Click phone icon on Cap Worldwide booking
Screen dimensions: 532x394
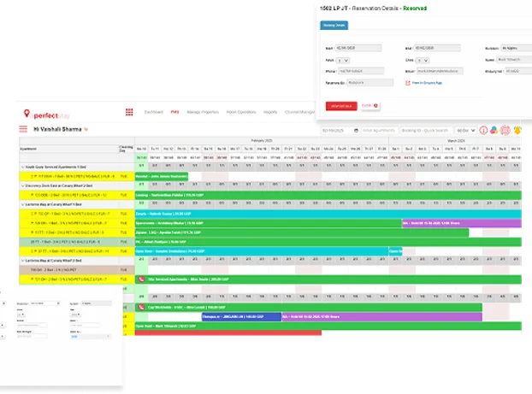[141, 308]
